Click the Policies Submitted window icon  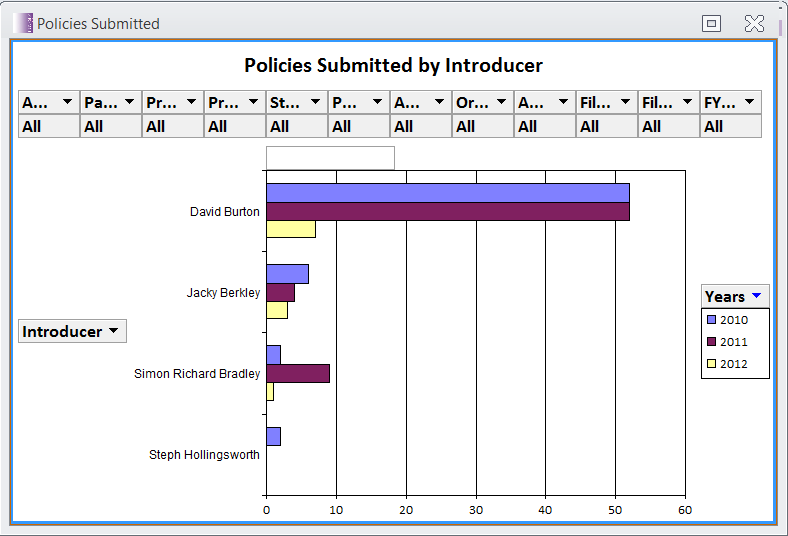click(24, 23)
